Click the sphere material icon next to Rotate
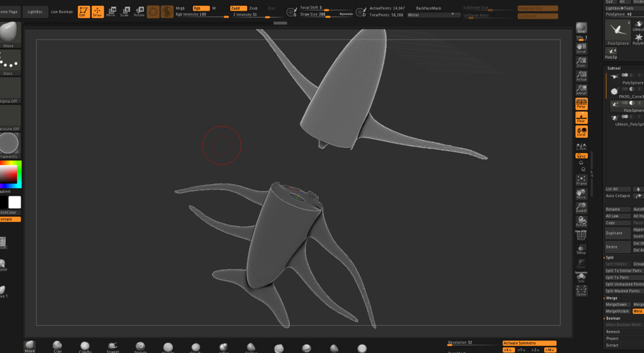This screenshot has width=644, height=353. tap(153, 12)
